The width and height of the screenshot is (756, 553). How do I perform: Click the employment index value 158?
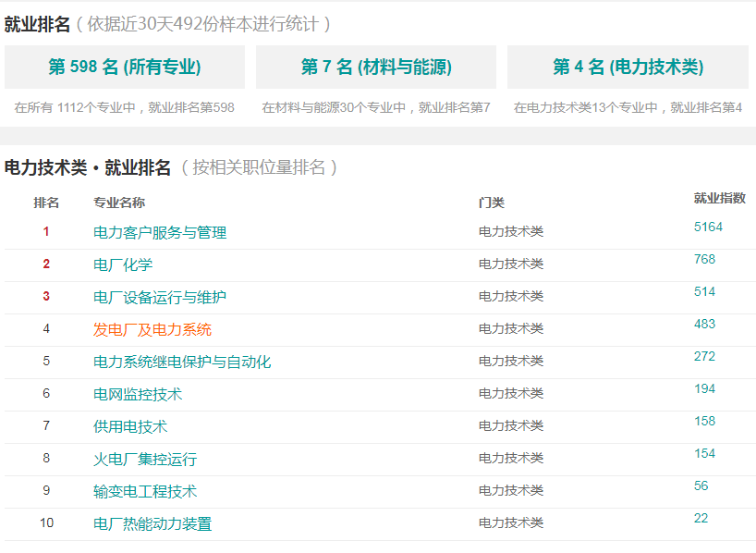point(704,421)
